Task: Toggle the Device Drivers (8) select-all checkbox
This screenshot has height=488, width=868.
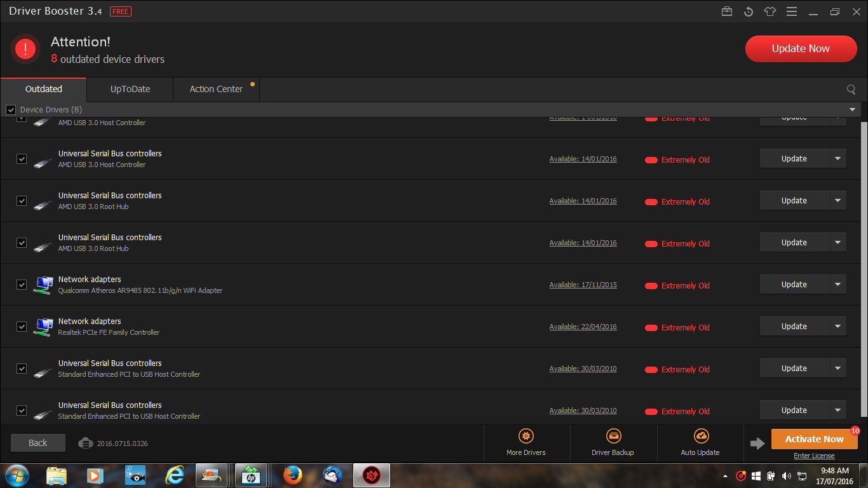Action: point(11,110)
